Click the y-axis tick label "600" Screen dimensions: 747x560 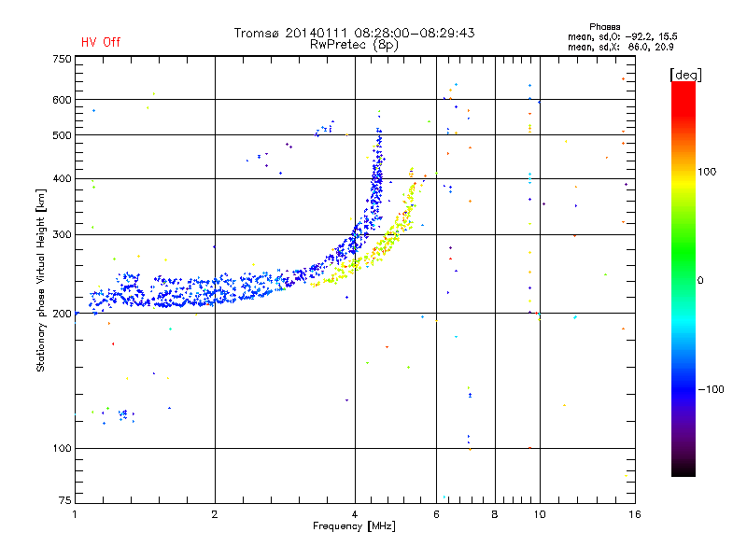(62, 100)
